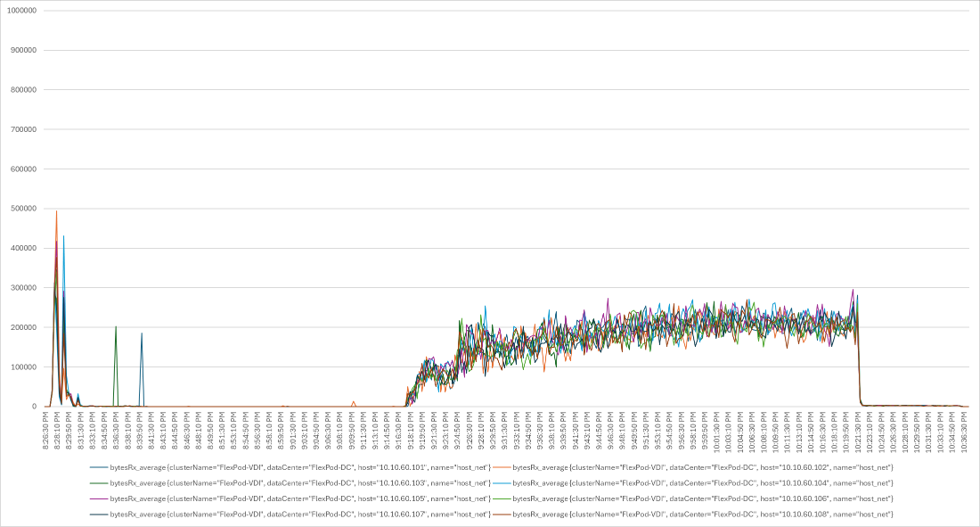Click the 8:26:30 PM time axis label
980x527 pixels.
(x=45, y=429)
